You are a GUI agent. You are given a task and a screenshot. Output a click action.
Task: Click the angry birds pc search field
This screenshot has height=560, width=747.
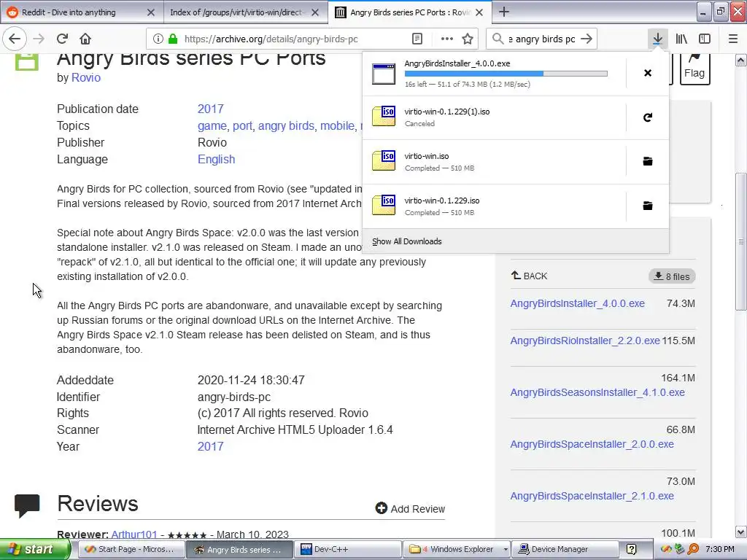point(542,39)
